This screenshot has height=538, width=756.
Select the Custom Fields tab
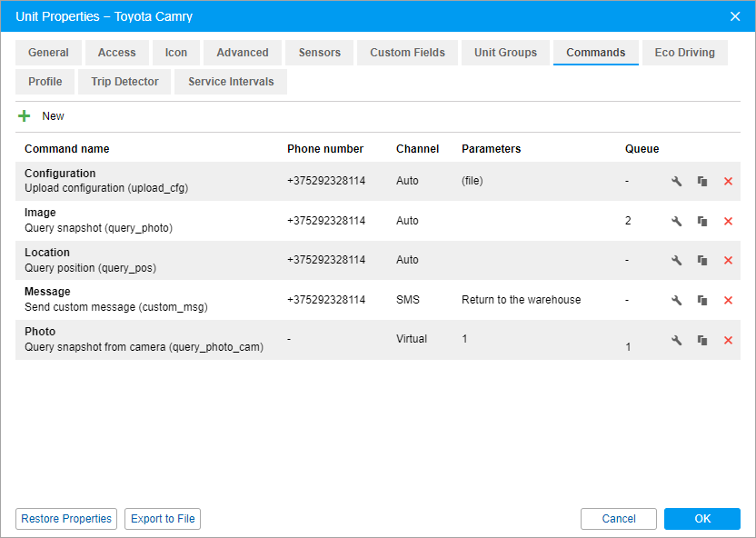[x=407, y=53]
